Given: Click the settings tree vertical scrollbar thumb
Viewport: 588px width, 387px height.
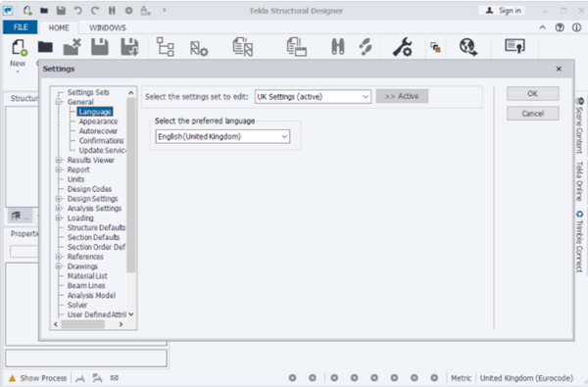Looking at the screenshot, I should point(130,185).
